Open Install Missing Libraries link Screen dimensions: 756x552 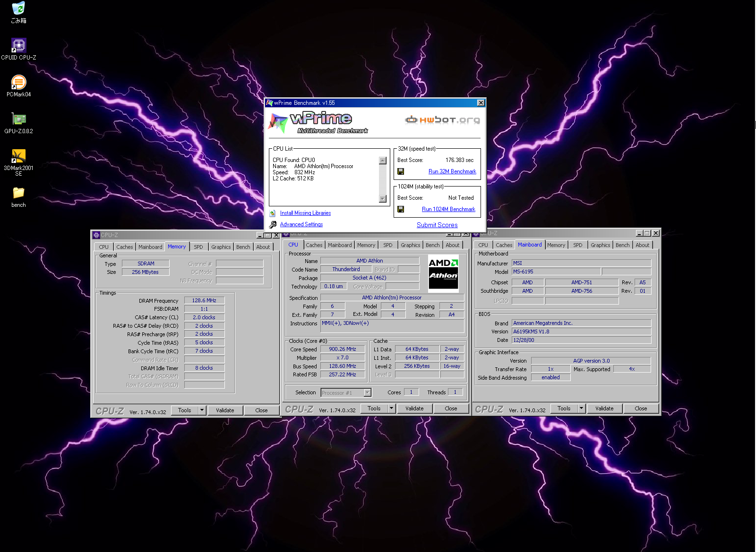coord(305,213)
